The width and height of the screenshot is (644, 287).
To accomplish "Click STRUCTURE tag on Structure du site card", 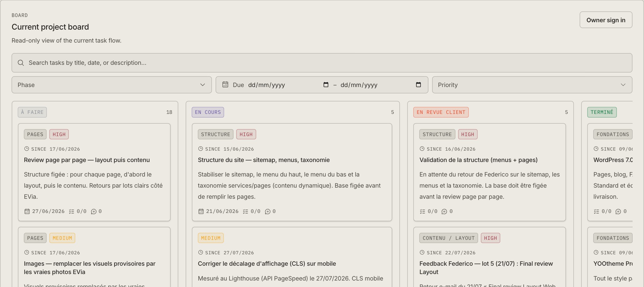I will 216,134.
